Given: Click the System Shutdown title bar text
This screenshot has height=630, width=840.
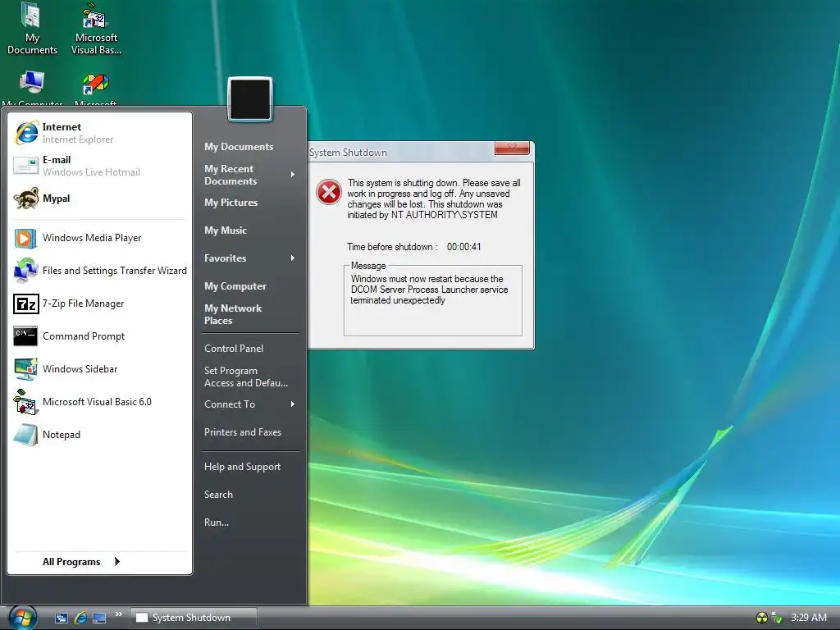Looking at the screenshot, I should click(x=348, y=153).
